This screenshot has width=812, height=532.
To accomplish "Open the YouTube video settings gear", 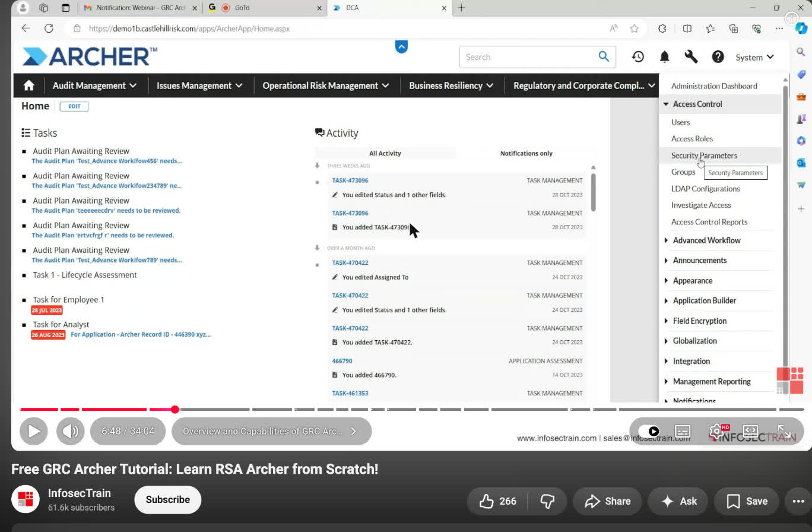I will coord(716,431).
